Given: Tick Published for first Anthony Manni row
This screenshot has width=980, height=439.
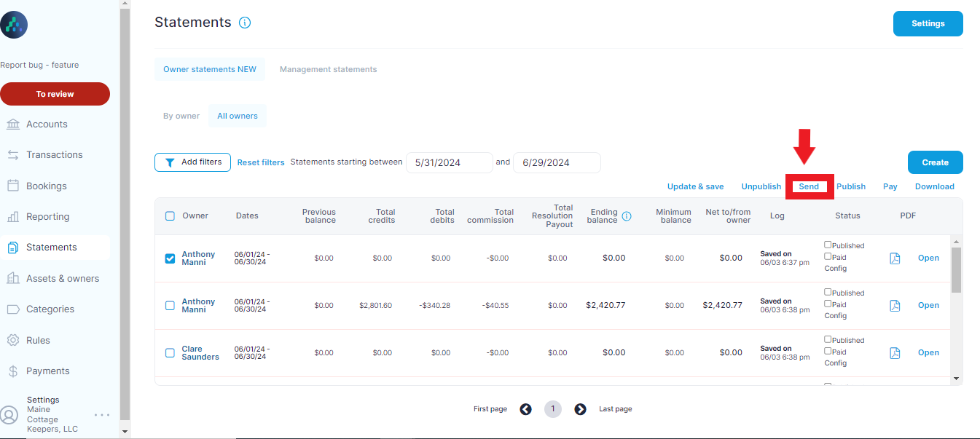Looking at the screenshot, I should (828, 245).
